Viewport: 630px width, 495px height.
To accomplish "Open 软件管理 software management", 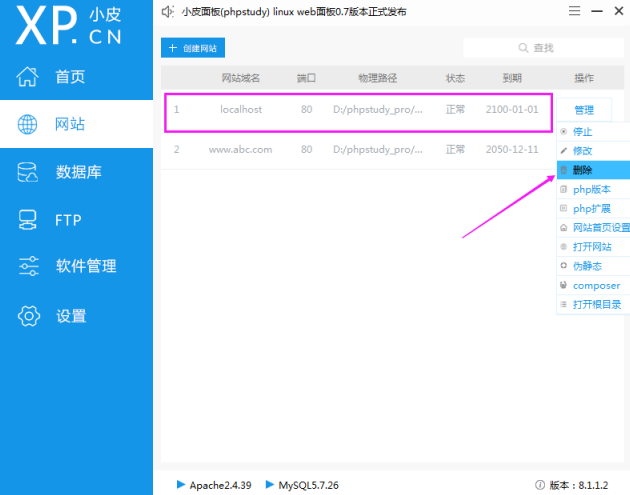I will 85,266.
